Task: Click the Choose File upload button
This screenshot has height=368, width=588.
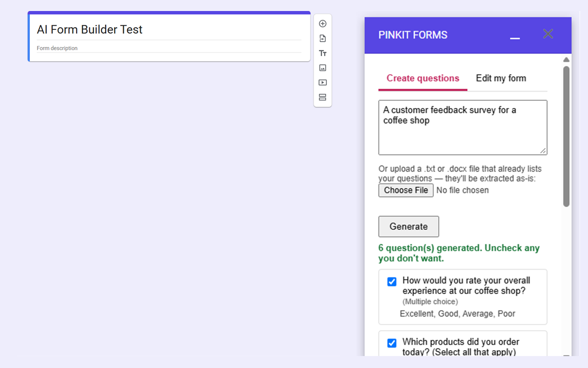Action: coord(406,190)
